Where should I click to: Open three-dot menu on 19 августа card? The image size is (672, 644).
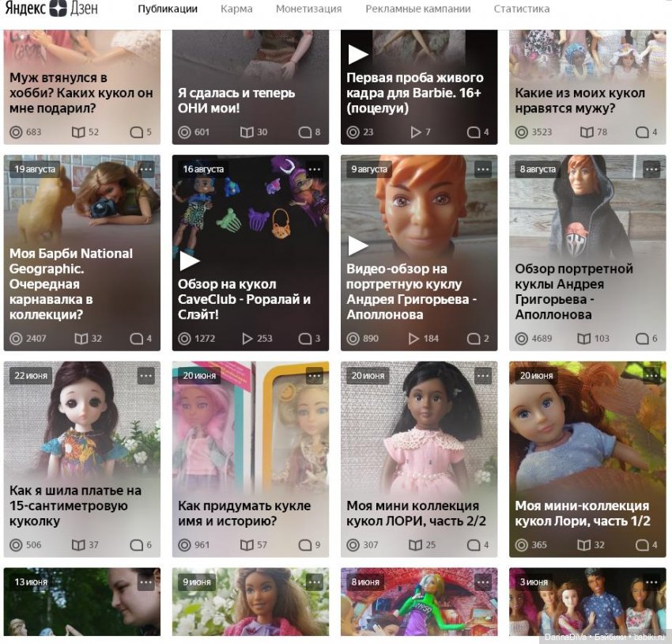[x=146, y=169]
